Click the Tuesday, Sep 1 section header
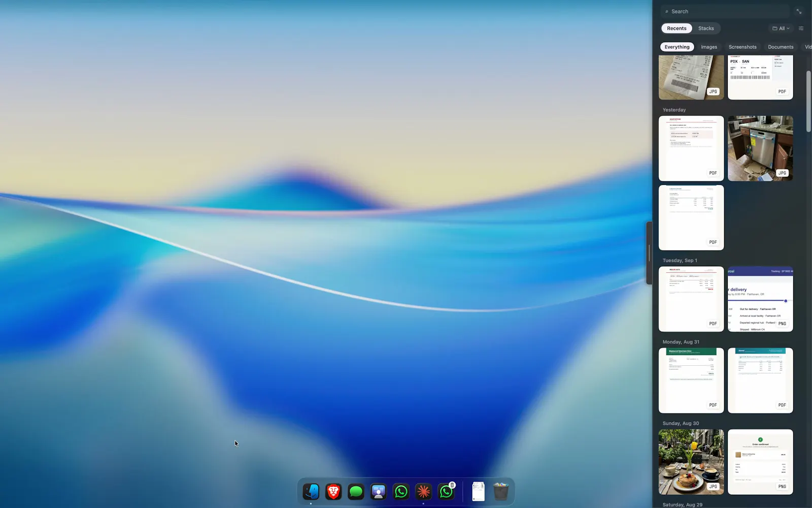 680,260
